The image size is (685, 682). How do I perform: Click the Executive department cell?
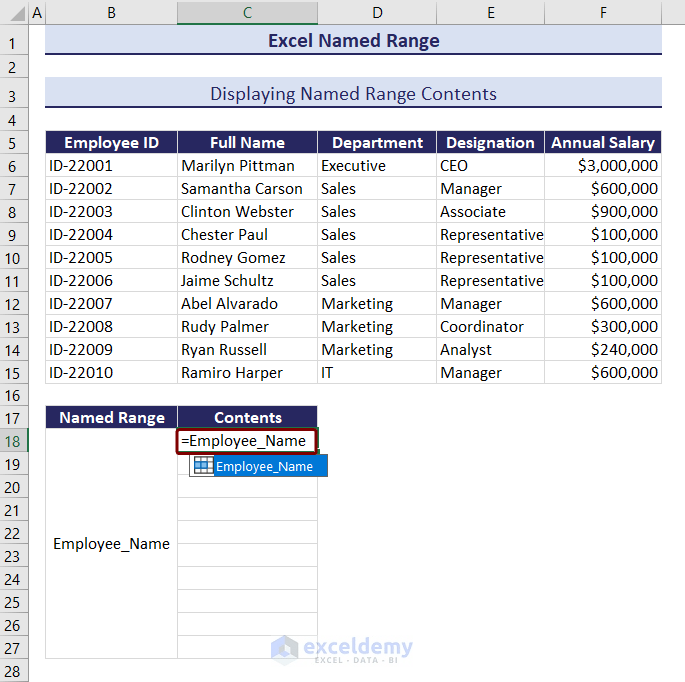click(377, 166)
